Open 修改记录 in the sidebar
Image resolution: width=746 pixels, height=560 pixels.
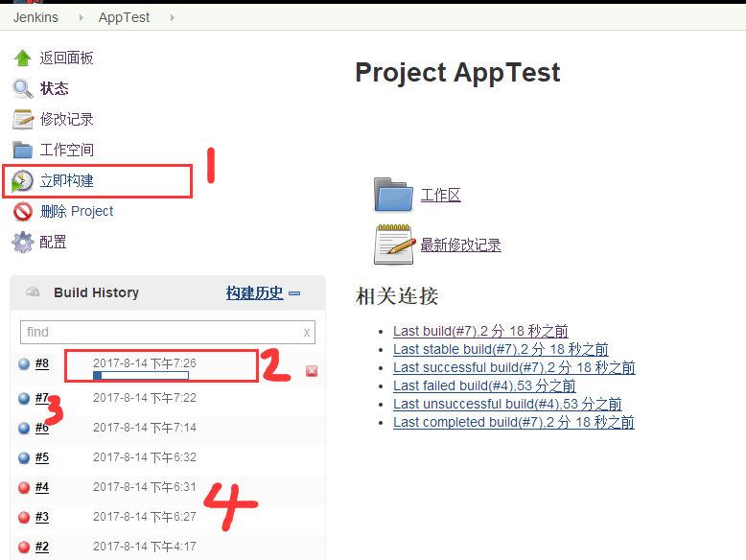click(x=66, y=120)
